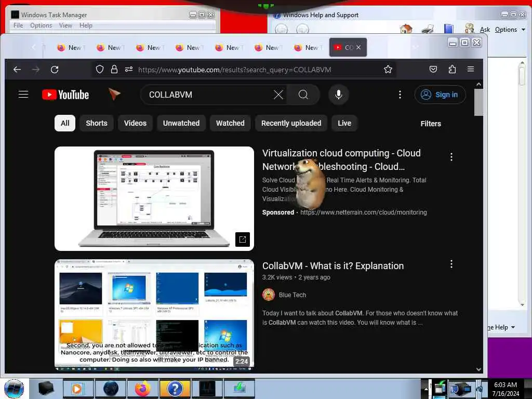View site security padlock info
The width and height of the screenshot is (532, 399).
click(x=114, y=70)
